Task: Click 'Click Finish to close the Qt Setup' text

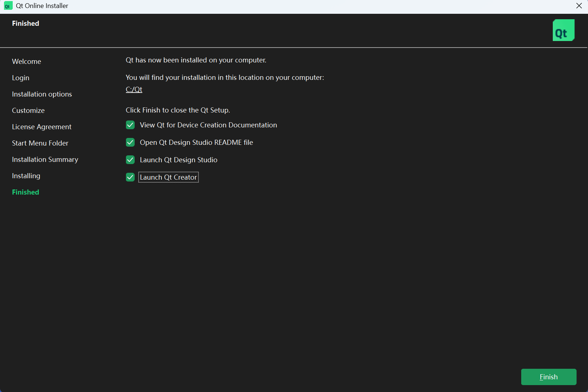Action: click(x=178, y=110)
